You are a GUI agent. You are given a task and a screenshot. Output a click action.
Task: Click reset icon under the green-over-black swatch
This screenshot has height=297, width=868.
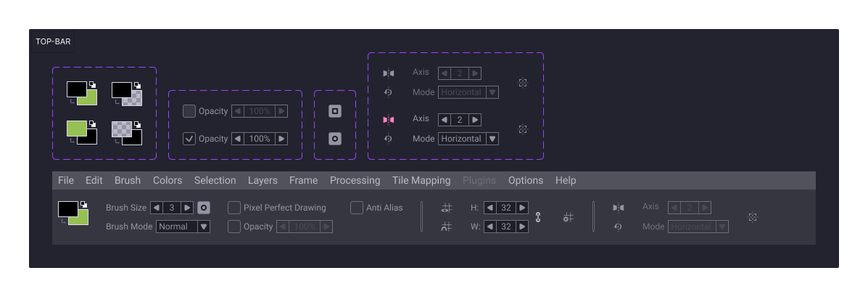click(x=71, y=142)
